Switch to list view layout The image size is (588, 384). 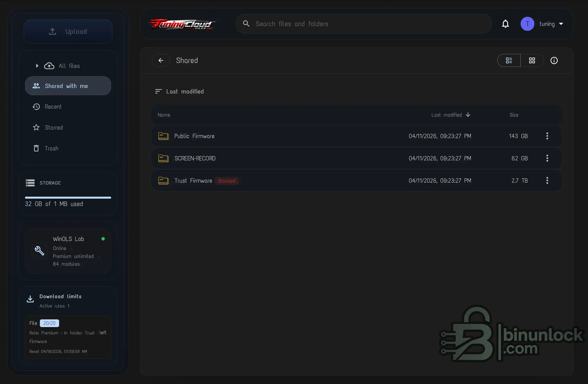click(x=509, y=61)
